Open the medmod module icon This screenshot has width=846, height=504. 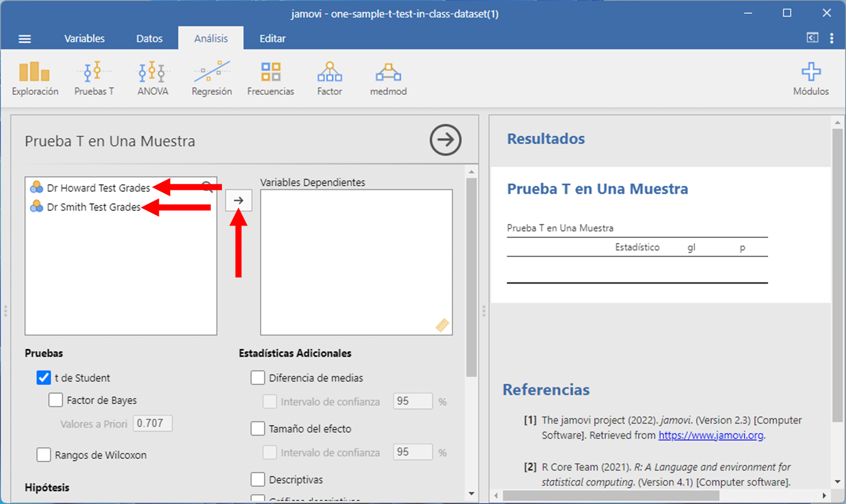tap(388, 78)
